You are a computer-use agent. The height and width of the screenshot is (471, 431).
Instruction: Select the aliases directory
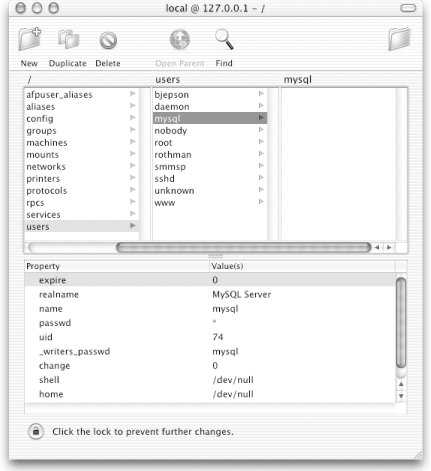click(x=82, y=107)
